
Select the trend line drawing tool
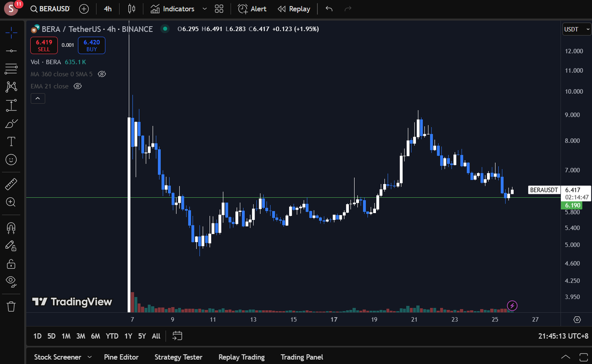coord(11,51)
